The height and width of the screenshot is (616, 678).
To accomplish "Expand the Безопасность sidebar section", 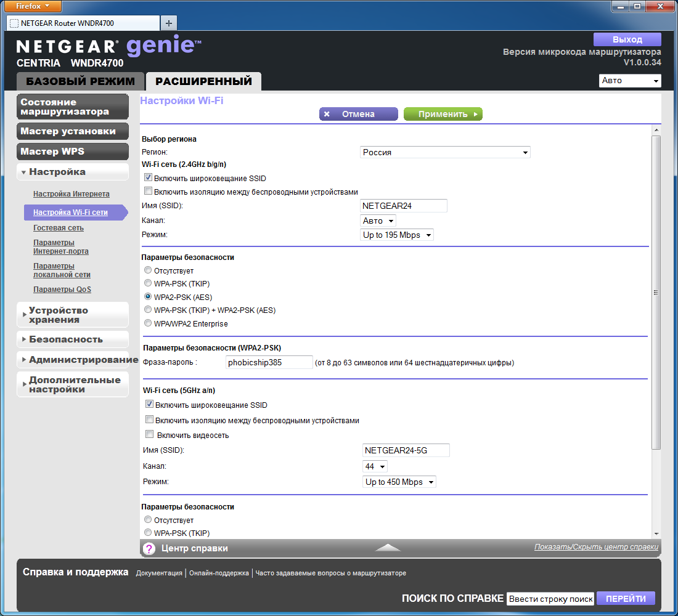I will 73,339.
